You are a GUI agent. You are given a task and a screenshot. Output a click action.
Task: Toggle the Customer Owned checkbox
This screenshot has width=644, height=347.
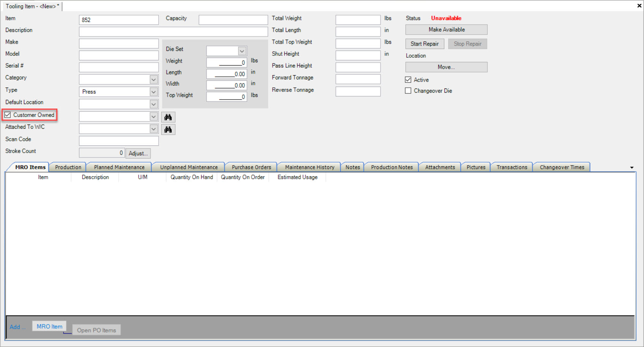click(8, 115)
